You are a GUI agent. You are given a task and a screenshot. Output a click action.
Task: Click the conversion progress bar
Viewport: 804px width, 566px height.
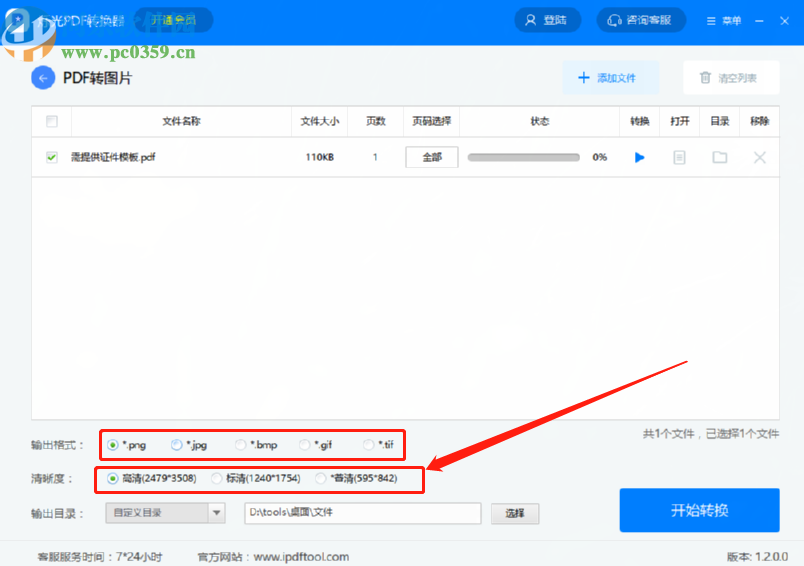click(x=524, y=157)
